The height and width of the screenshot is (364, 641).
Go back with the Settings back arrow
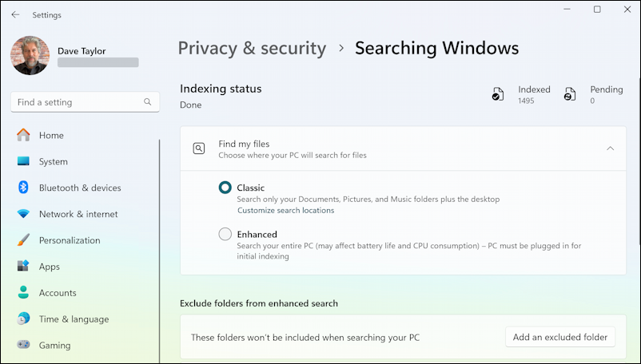(x=15, y=14)
